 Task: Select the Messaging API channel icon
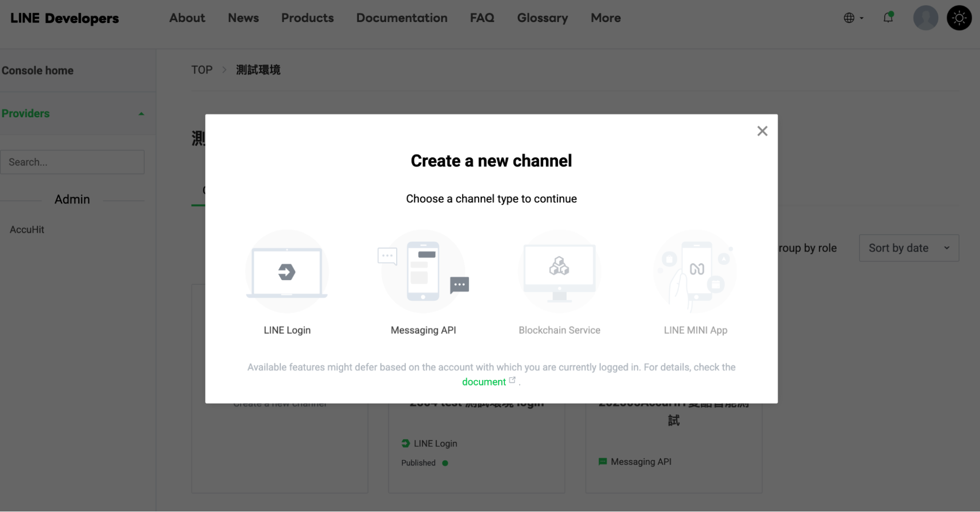point(423,271)
